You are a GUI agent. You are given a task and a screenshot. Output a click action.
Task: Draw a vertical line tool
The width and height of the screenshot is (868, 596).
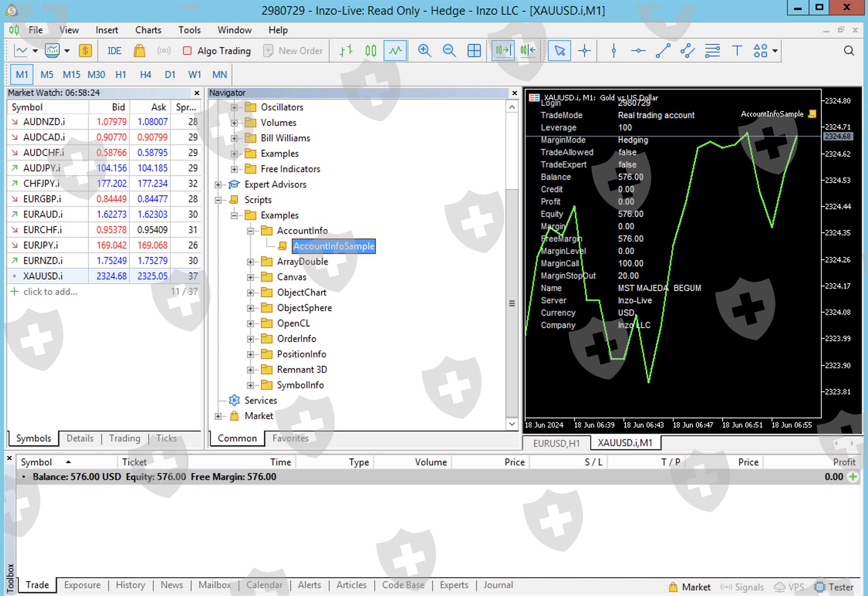(x=613, y=51)
